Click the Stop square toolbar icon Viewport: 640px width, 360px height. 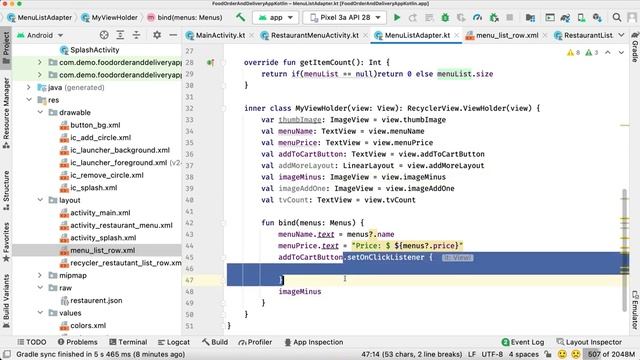pyautogui.click(x=509, y=18)
